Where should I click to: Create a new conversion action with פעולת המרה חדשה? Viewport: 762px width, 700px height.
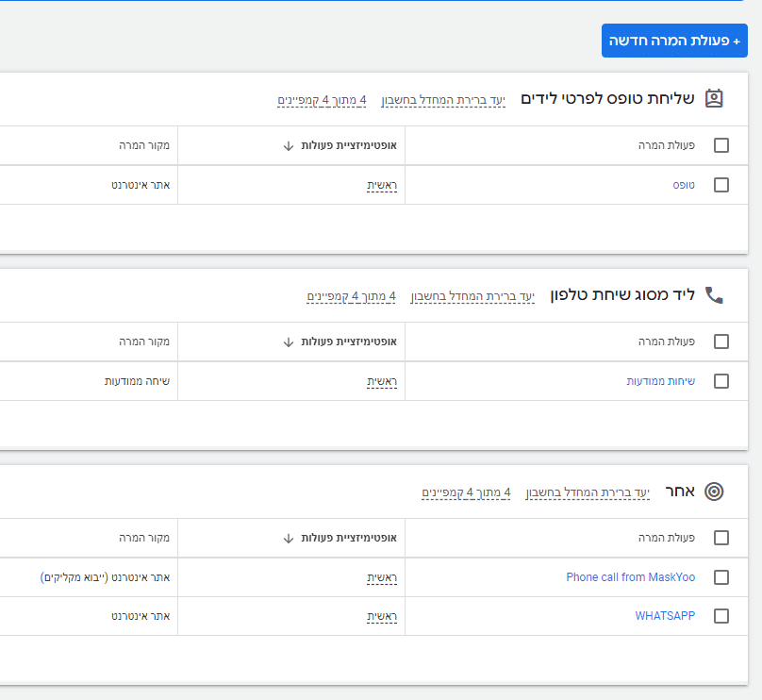coord(674,41)
